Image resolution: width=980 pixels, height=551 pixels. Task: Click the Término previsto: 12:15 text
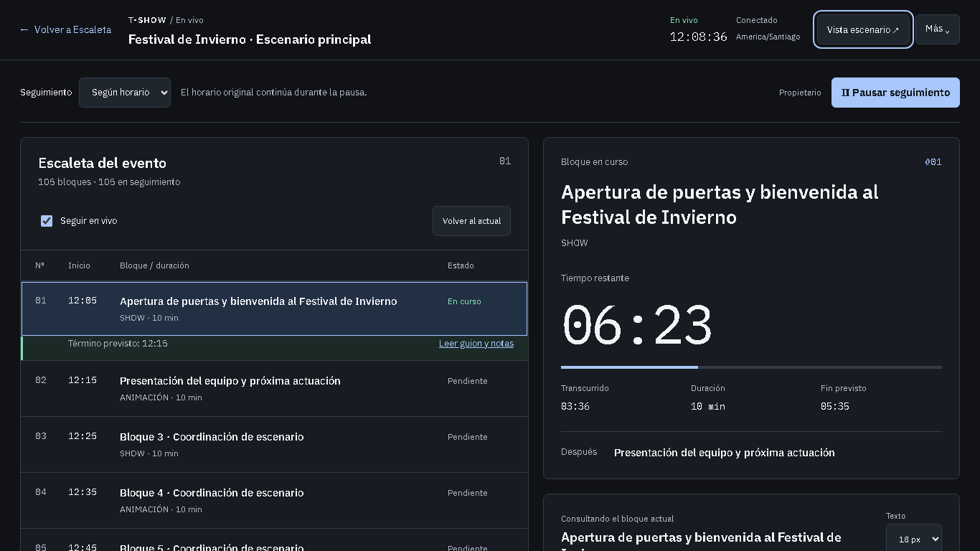pos(118,344)
